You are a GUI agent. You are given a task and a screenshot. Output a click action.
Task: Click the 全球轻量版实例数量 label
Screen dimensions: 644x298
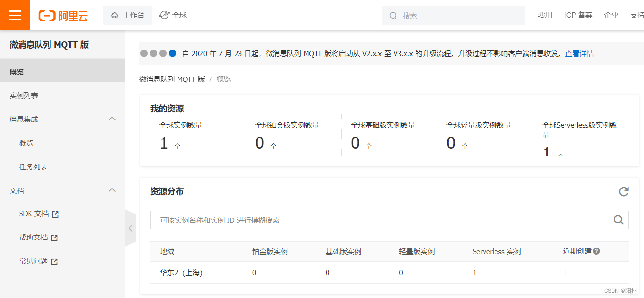tap(478, 125)
